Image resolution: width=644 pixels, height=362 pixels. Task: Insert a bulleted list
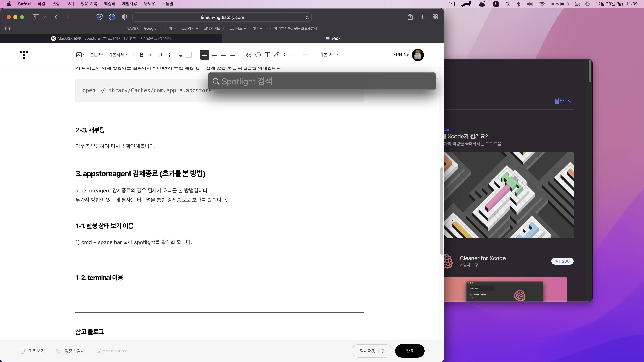(x=286, y=55)
